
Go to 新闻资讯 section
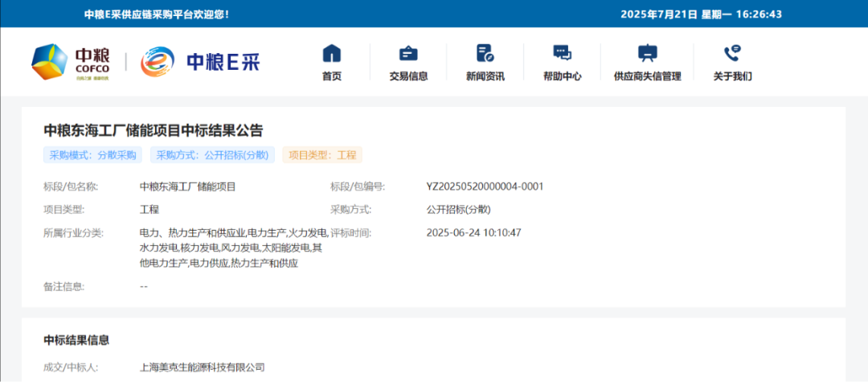(x=485, y=76)
